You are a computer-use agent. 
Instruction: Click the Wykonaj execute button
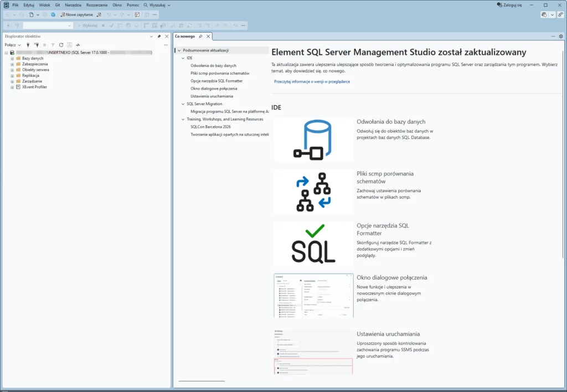tap(87, 25)
